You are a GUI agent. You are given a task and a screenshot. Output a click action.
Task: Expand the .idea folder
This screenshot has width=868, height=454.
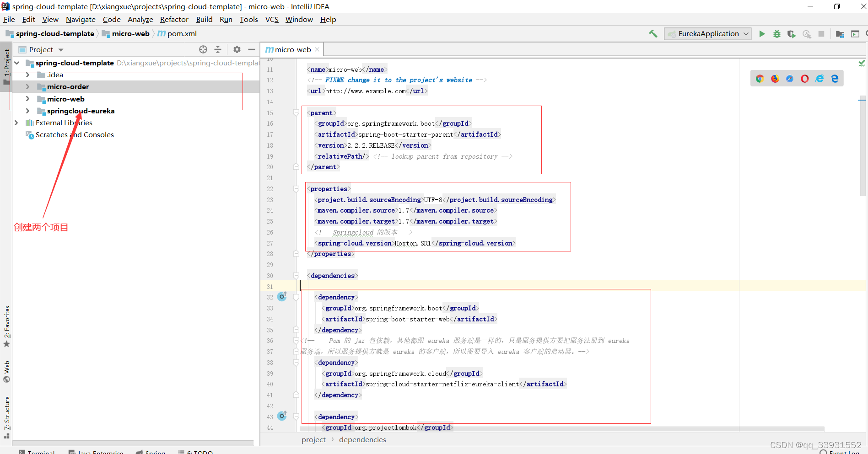coord(28,75)
